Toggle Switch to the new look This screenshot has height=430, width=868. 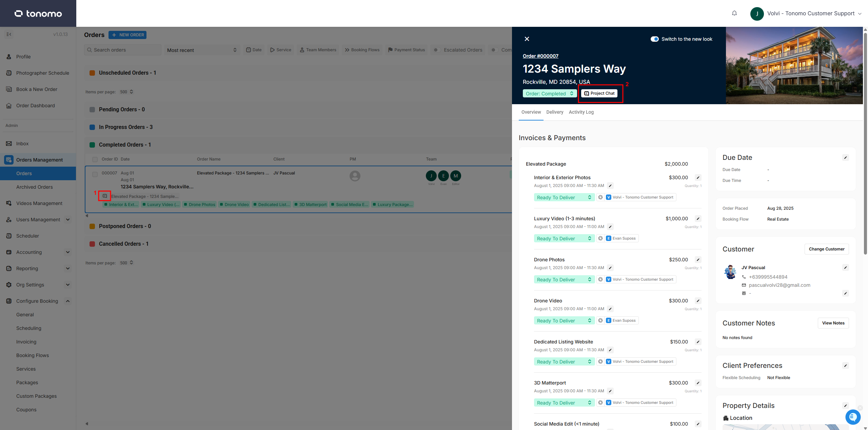655,39
